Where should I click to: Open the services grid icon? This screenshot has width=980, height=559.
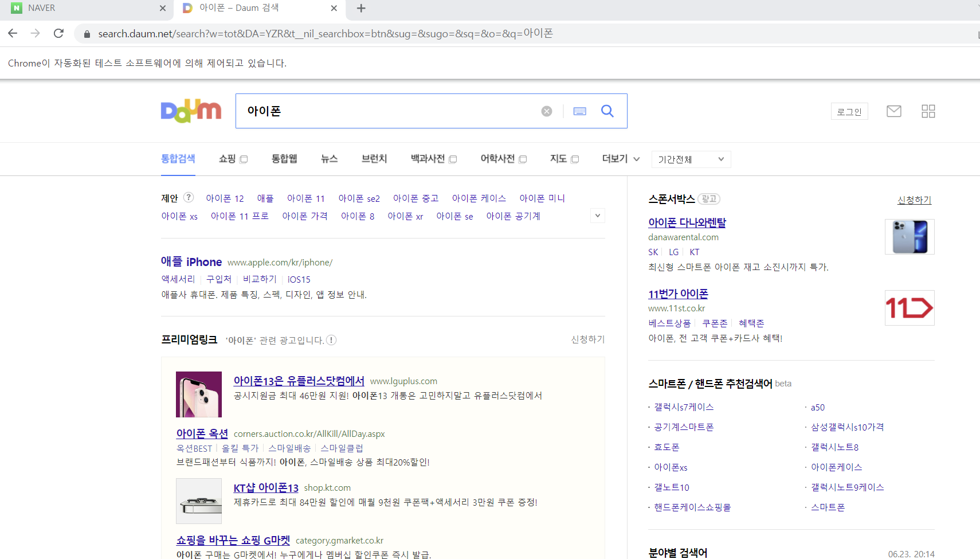point(928,111)
